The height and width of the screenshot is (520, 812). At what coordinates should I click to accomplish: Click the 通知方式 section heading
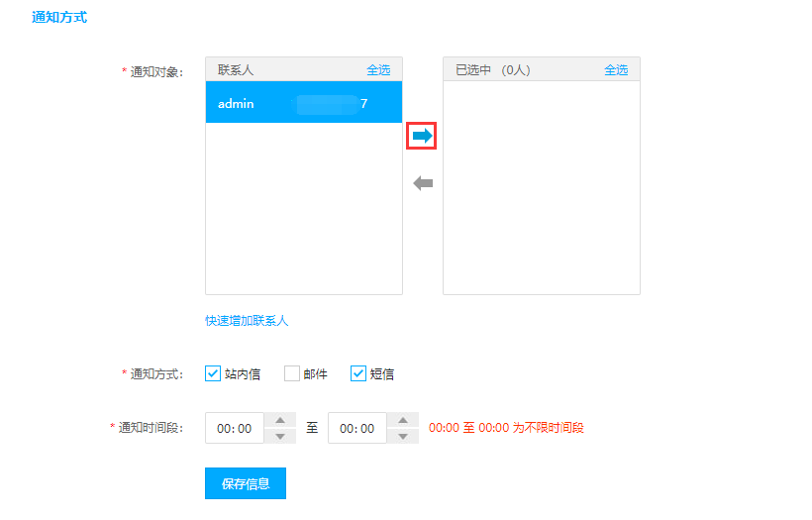click(x=59, y=17)
